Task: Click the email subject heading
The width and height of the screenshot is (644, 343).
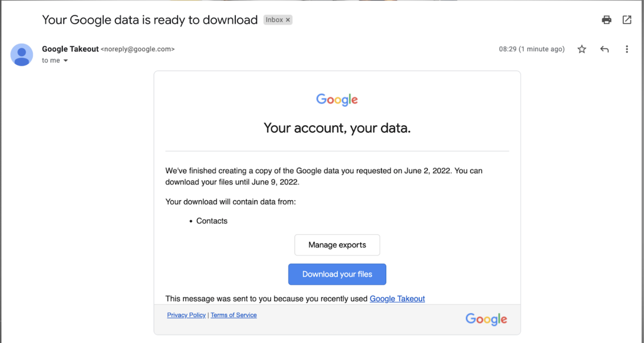Action: (150, 20)
